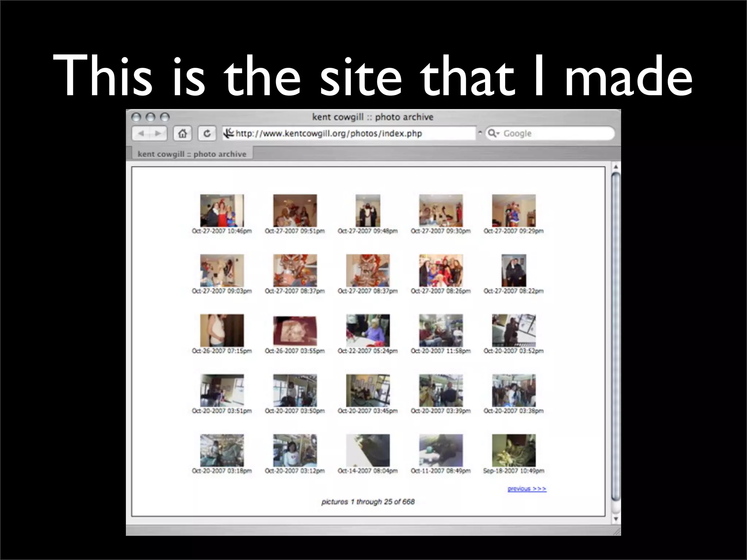Open photo dated Oct-20-2007 03:12pm
The height and width of the screenshot is (560, 747).
(295, 450)
